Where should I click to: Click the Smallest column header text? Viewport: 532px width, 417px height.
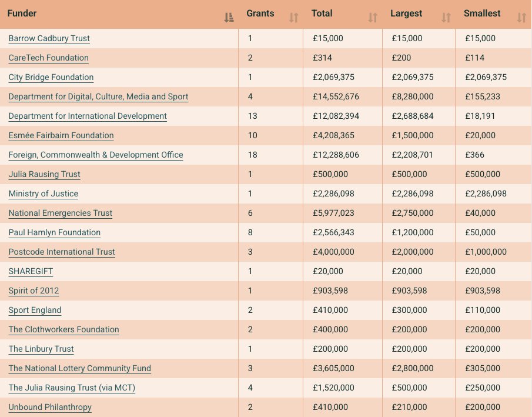482,14
